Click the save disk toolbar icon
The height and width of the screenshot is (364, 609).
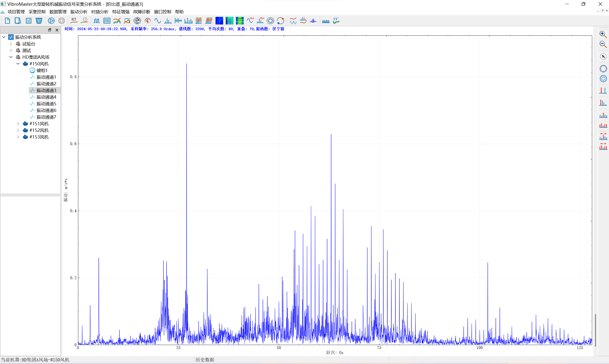pyautogui.click(x=29, y=21)
